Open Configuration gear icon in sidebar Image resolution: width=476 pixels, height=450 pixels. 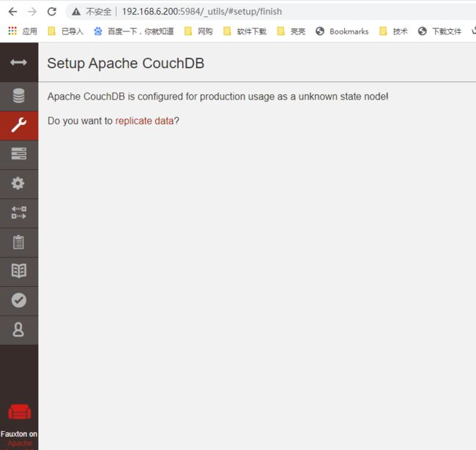pos(18,183)
